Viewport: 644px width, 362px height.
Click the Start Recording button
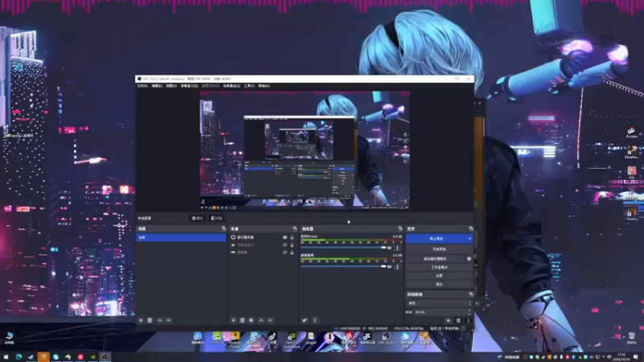[439, 249]
